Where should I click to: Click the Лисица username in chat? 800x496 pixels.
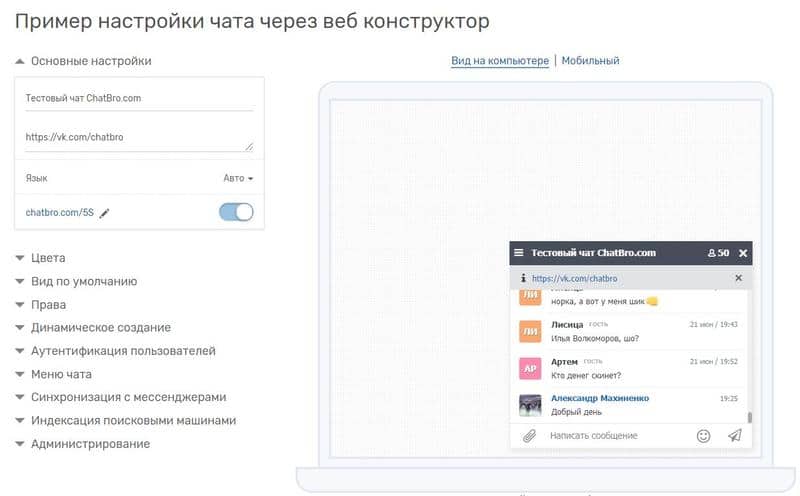click(567, 325)
